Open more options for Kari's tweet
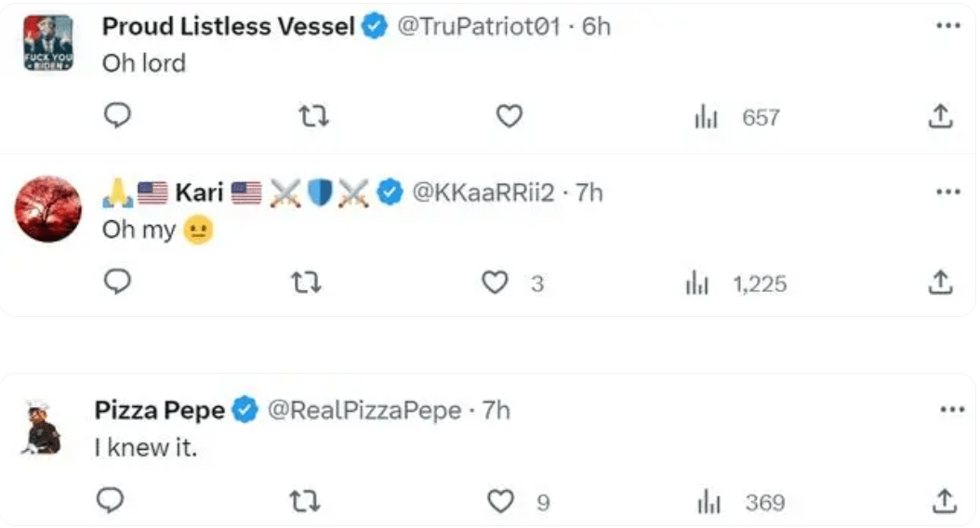 coord(948,191)
